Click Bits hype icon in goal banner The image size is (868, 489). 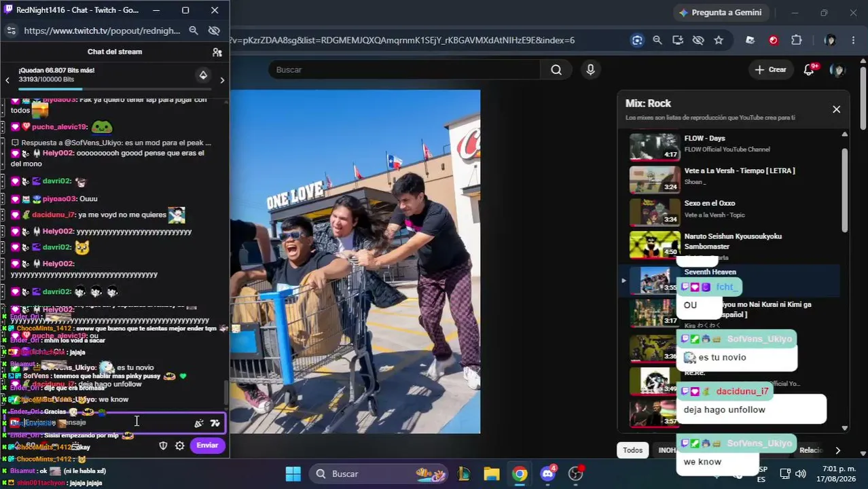point(203,75)
